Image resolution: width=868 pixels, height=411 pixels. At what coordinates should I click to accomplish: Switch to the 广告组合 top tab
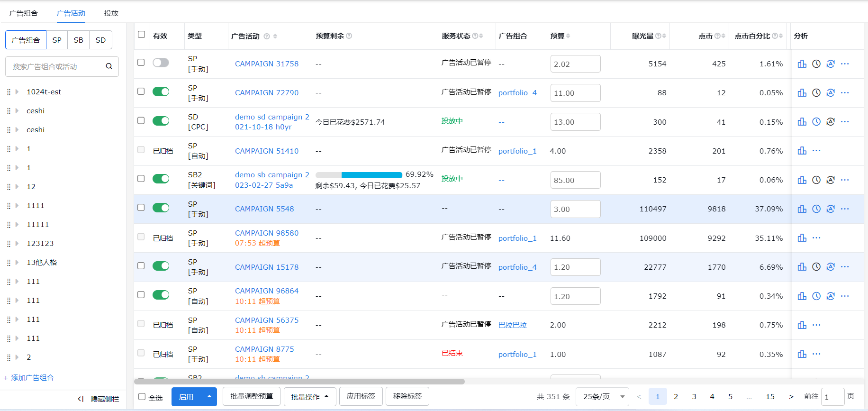[23, 13]
